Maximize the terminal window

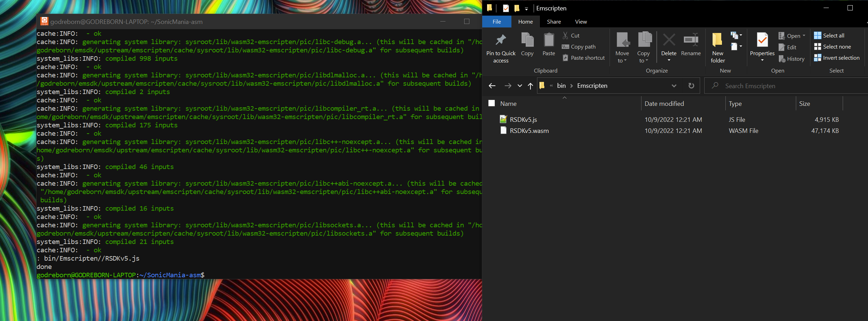point(467,22)
